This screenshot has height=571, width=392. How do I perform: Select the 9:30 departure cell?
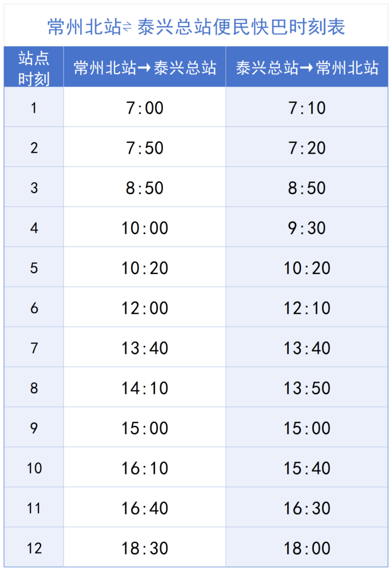(307, 227)
